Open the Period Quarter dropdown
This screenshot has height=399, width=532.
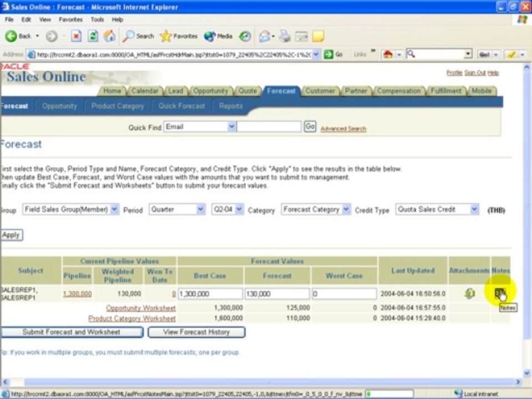(x=201, y=209)
